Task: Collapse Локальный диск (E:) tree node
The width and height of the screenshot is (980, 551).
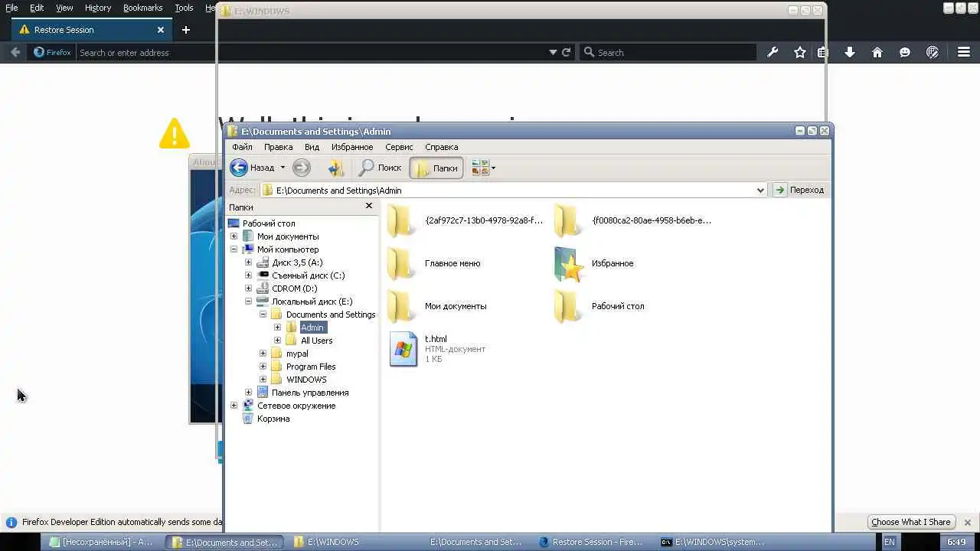Action: point(248,302)
